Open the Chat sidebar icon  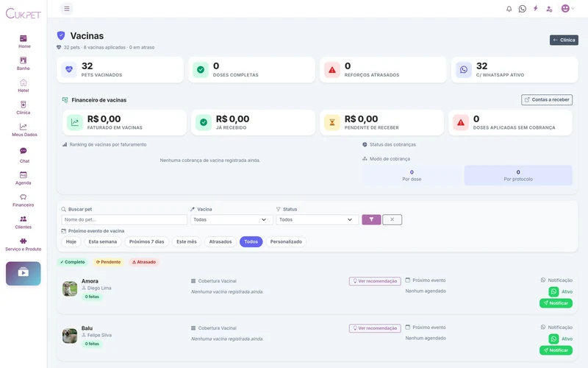tap(24, 151)
